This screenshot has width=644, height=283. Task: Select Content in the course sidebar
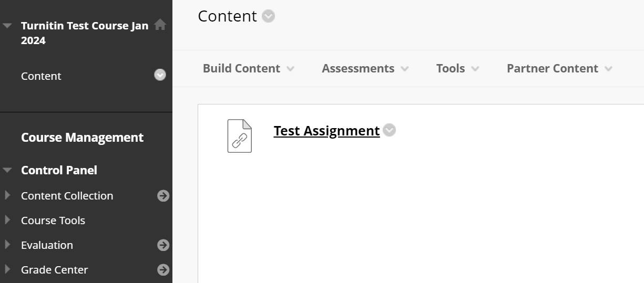pyautogui.click(x=41, y=76)
